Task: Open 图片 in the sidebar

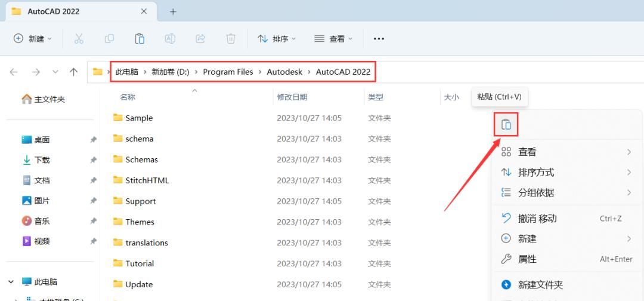Action: point(36,201)
